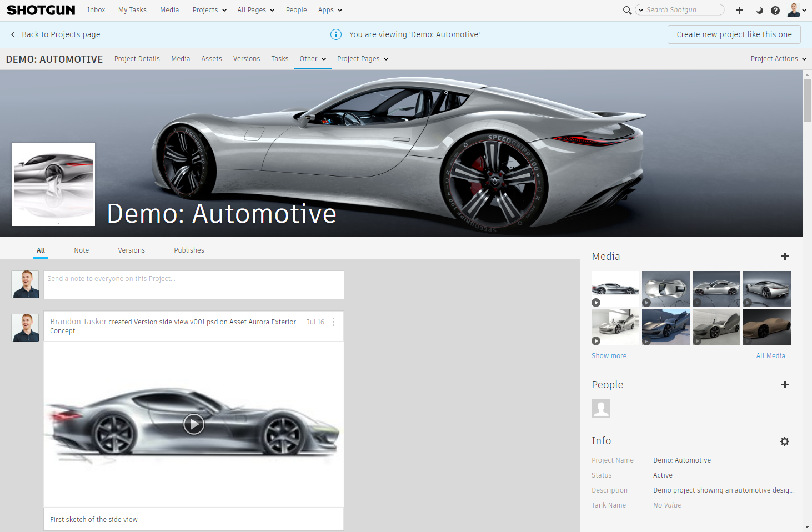Click the info icon in the viewing banner
Viewport: 812px width, 532px height.
(336, 34)
